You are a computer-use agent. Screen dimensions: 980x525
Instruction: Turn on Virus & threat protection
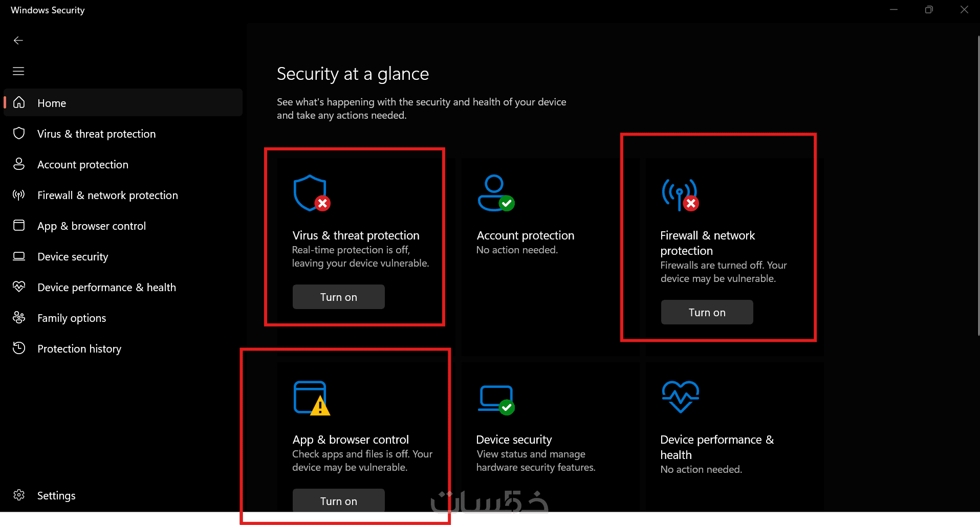point(338,297)
